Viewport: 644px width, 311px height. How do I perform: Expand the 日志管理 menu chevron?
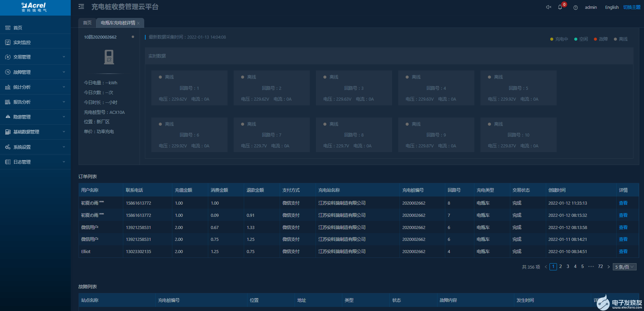click(64, 162)
